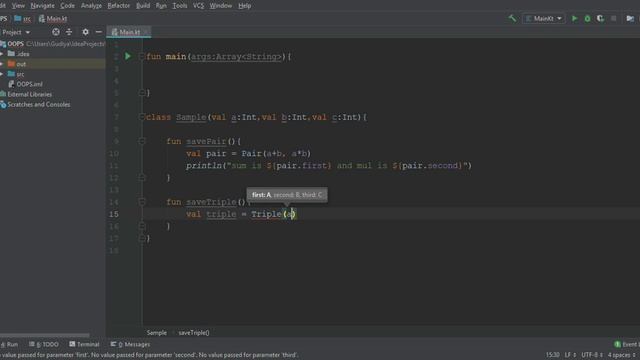Open the Run menu
Image resolution: width=640 pixels, height=360 pixels.
pos(161,6)
